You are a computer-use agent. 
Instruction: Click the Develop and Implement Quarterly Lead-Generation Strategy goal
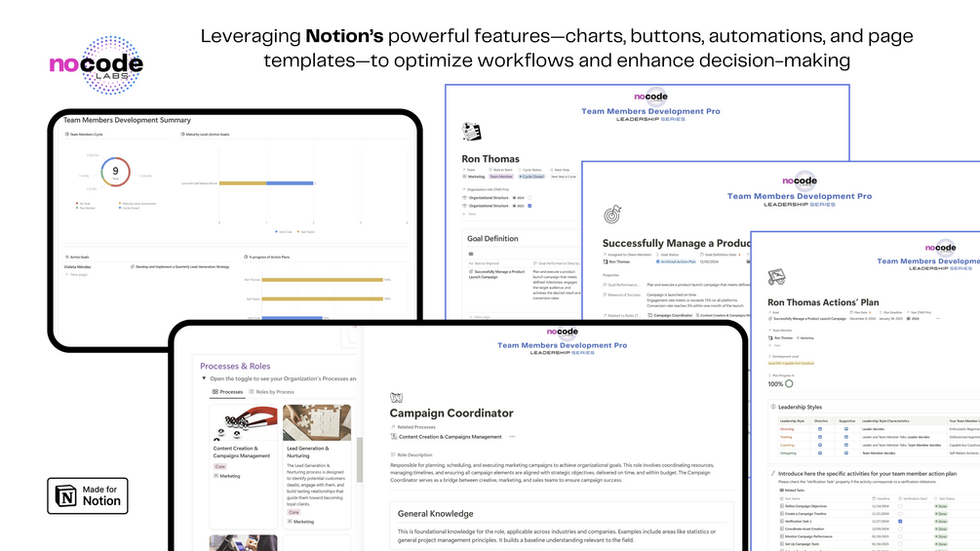coord(180,267)
